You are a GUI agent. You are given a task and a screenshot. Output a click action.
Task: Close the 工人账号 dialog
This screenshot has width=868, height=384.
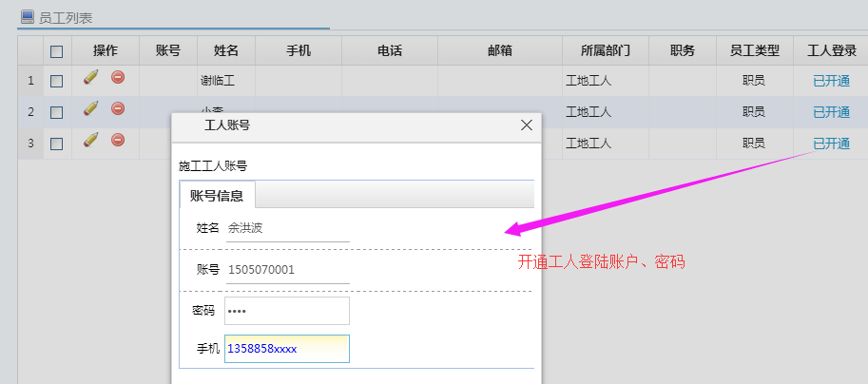click(527, 125)
